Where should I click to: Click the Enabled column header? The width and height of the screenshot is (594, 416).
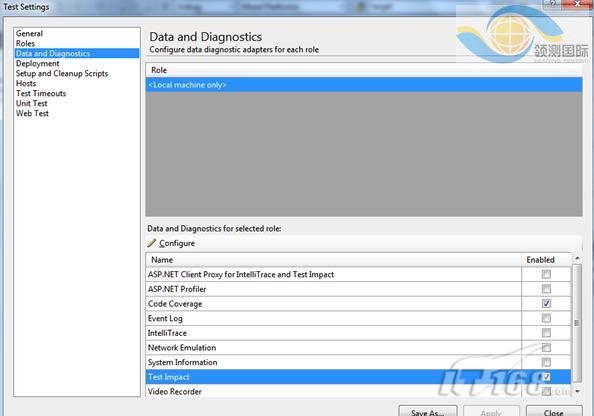546,260
